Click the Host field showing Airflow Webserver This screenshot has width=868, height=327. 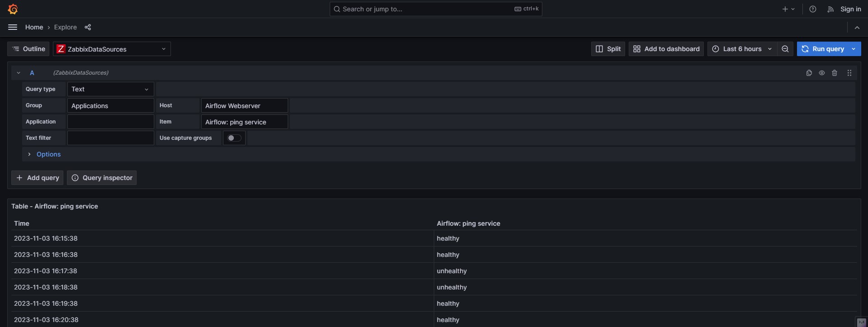coord(244,105)
